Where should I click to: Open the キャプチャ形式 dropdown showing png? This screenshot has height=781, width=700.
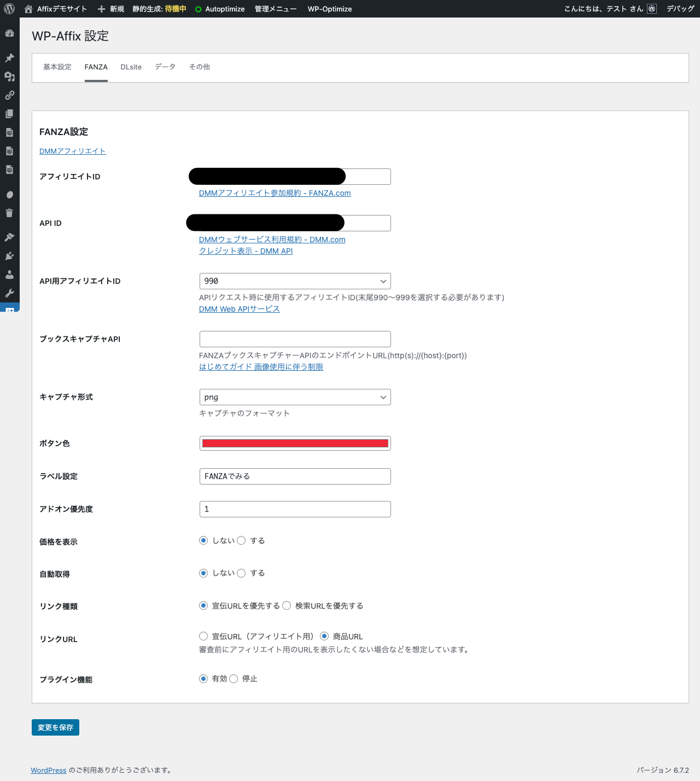[295, 397]
